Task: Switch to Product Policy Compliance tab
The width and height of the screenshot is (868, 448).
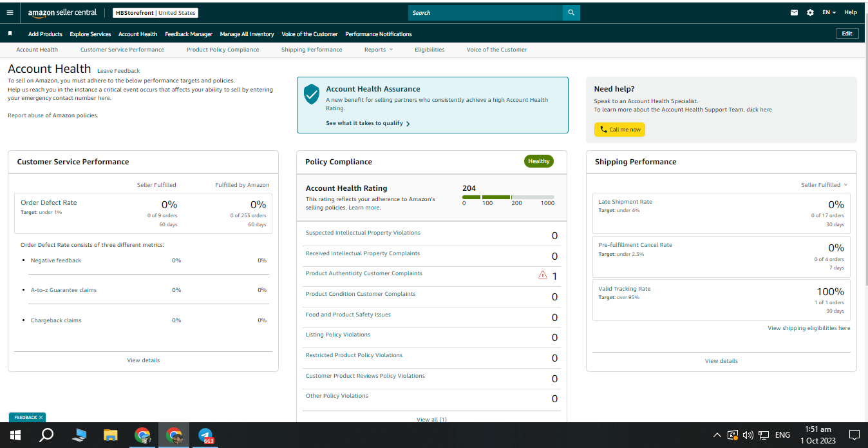Action: point(223,50)
